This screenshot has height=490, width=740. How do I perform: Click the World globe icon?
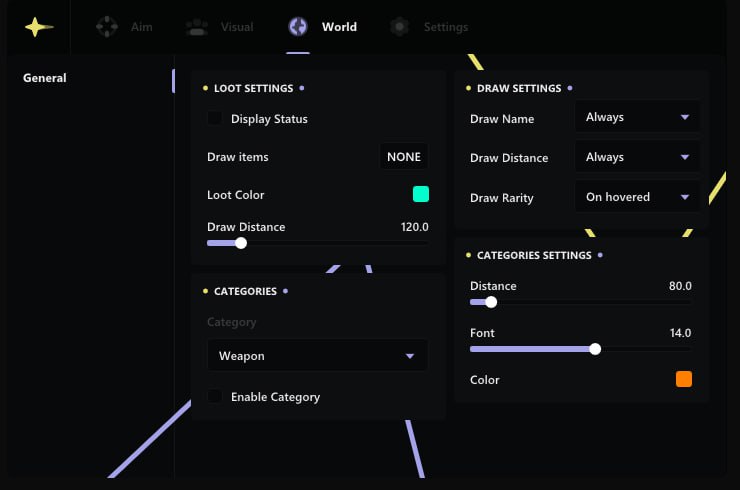pos(298,27)
